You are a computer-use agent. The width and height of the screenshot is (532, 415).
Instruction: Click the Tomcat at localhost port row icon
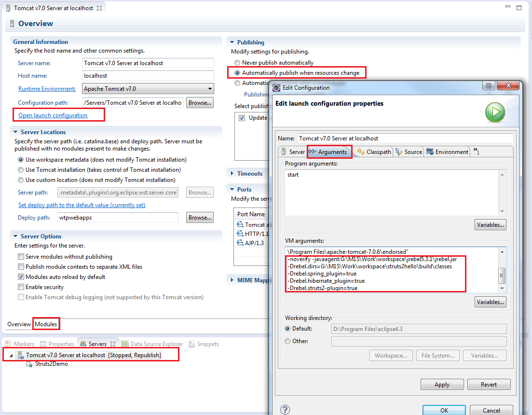point(240,224)
